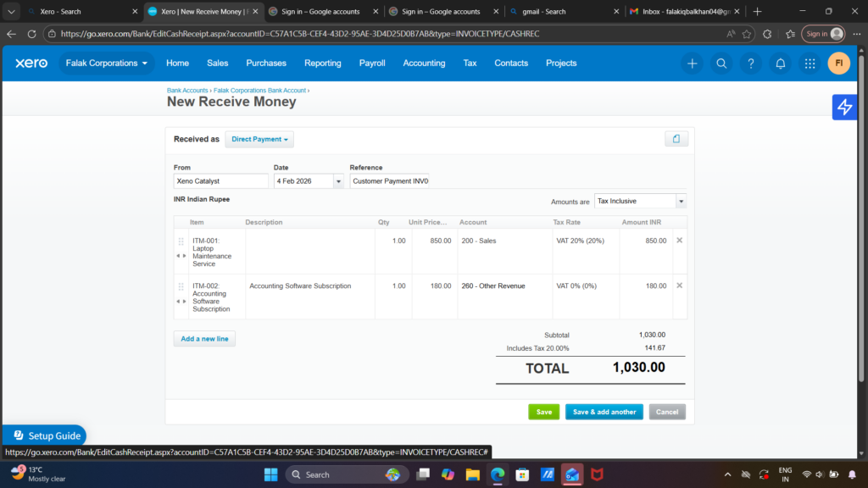Click the VAT 20% (20%) tax rate cell
868x488 pixels.
tap(586, 251)
